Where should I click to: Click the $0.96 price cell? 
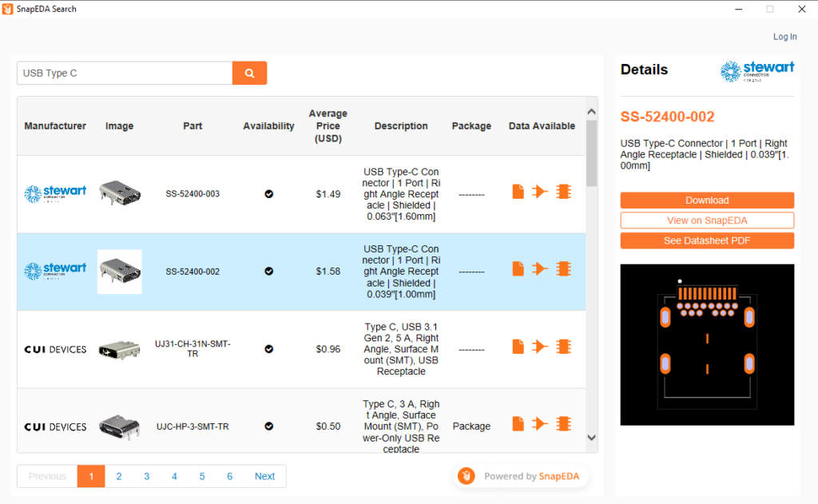[328, 349]
